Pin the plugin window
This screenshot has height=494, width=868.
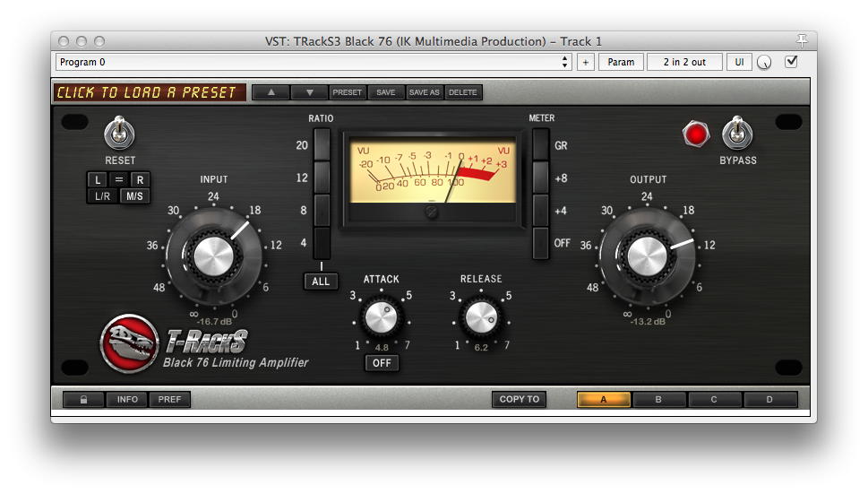802,40
